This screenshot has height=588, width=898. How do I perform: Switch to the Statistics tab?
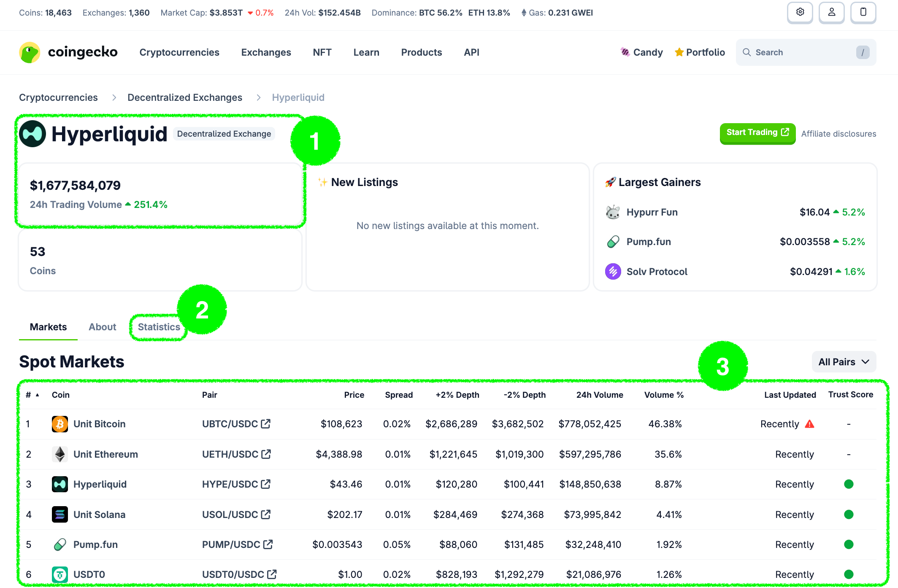click(x=159, y=327)
